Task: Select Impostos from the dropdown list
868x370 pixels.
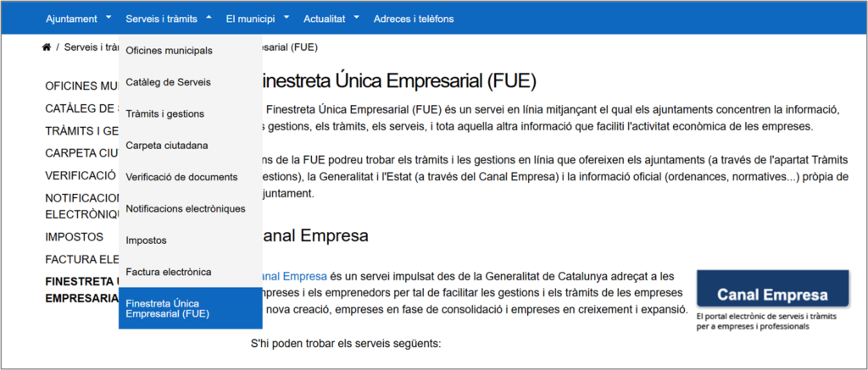Action: tap(146, 240)
